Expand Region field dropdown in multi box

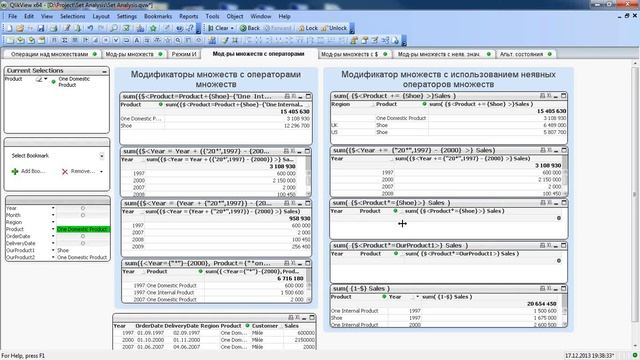pyautogui.click(x=53, y=222)
